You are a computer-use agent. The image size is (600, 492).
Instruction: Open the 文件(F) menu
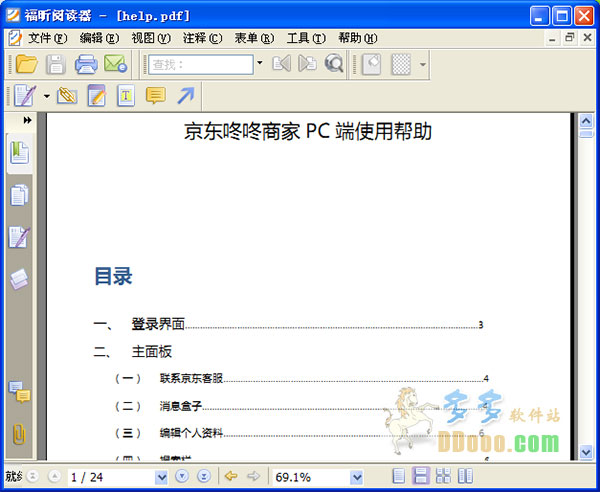pyautogui.click(x=47, y=38)
